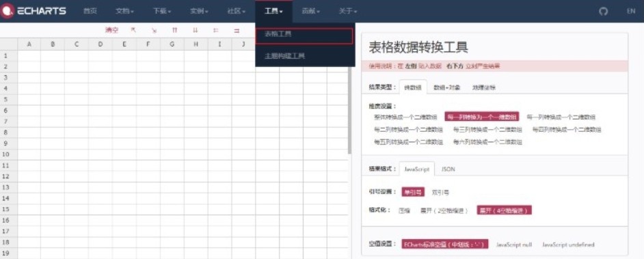Image resolution: width=644 pixels, height=259 pixels.
Task: Click the double left arrows icon
Action: [215, 30]
